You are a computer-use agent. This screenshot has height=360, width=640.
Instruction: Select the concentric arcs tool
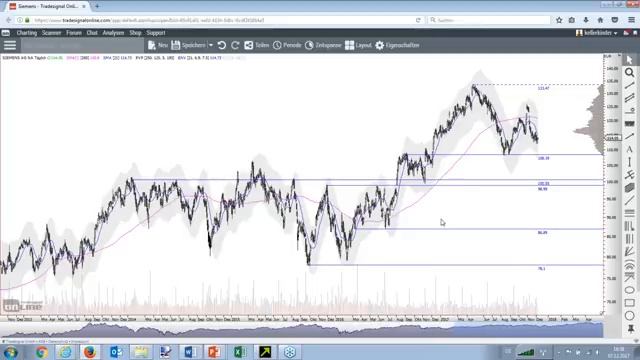tap(629, 265)
